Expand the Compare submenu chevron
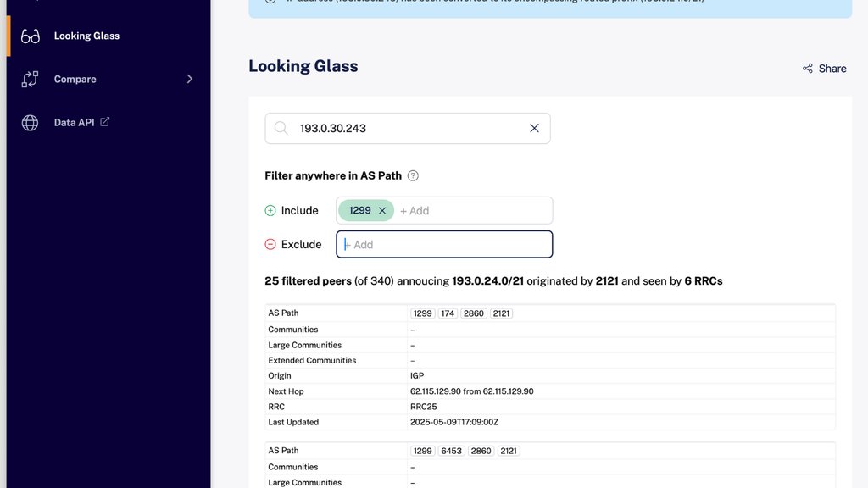Screen dimensions: 868x488 coord(189,80)
